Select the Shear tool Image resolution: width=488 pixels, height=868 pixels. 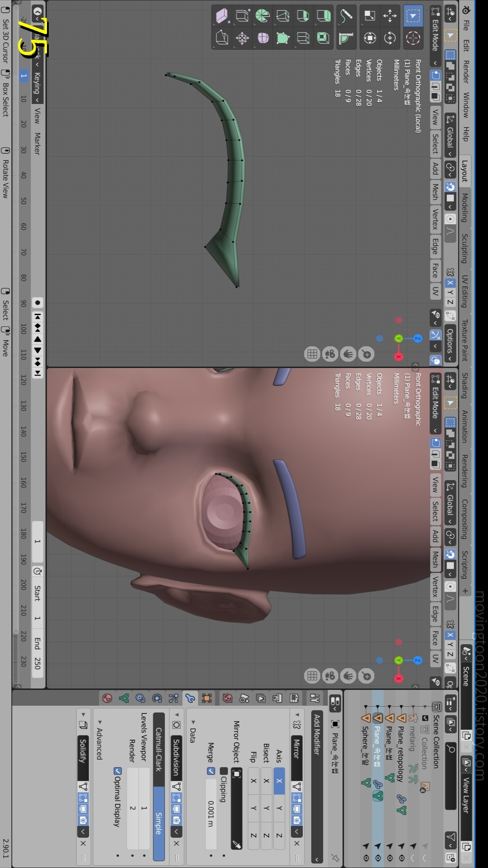pos(221,16)
